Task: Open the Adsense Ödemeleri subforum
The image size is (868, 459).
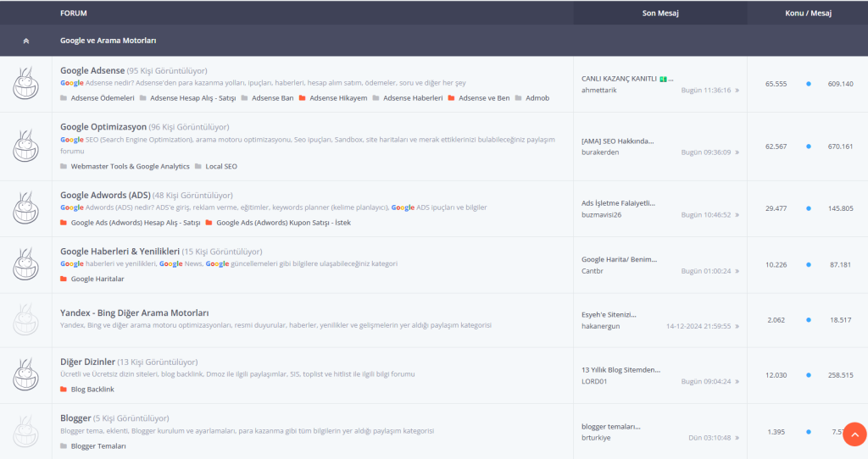Action: tap(103, 98)
